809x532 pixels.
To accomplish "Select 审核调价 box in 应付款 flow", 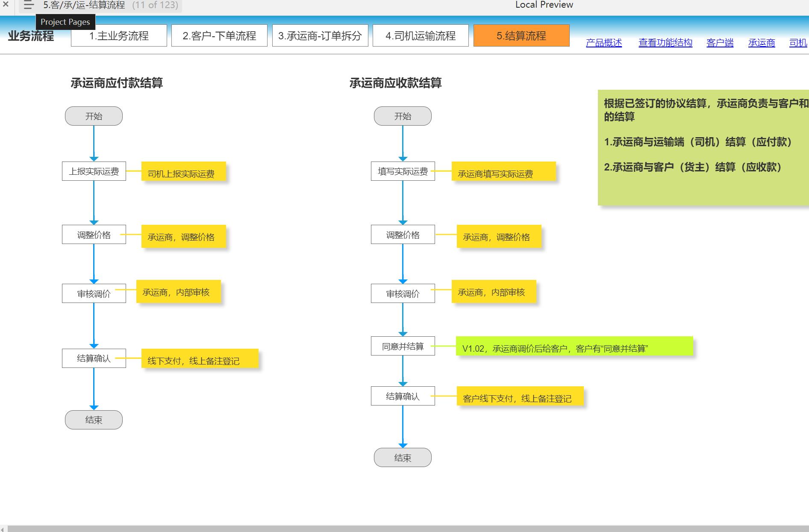I will pyautogui.click(x=94, y=294).
